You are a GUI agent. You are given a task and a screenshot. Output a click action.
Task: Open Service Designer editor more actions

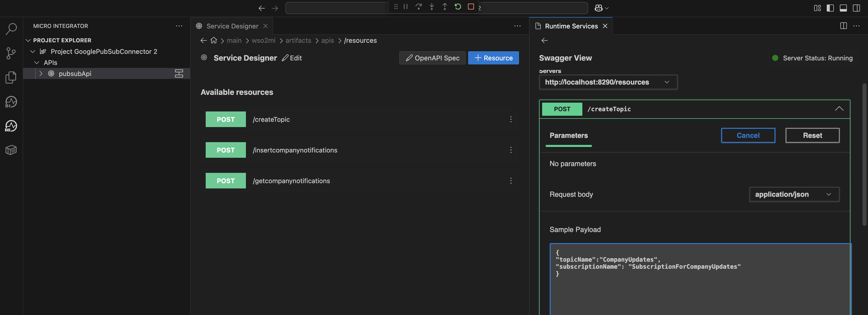point(517,26)
